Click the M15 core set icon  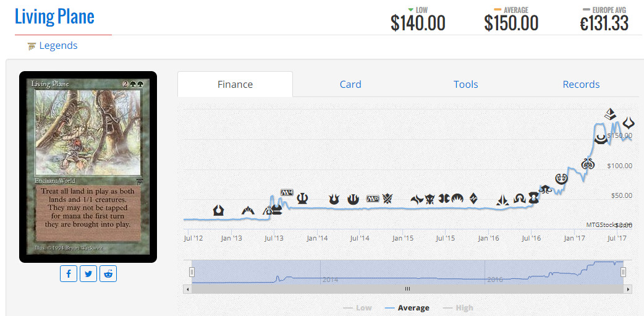pyautogui.click(x=373, y=199)
